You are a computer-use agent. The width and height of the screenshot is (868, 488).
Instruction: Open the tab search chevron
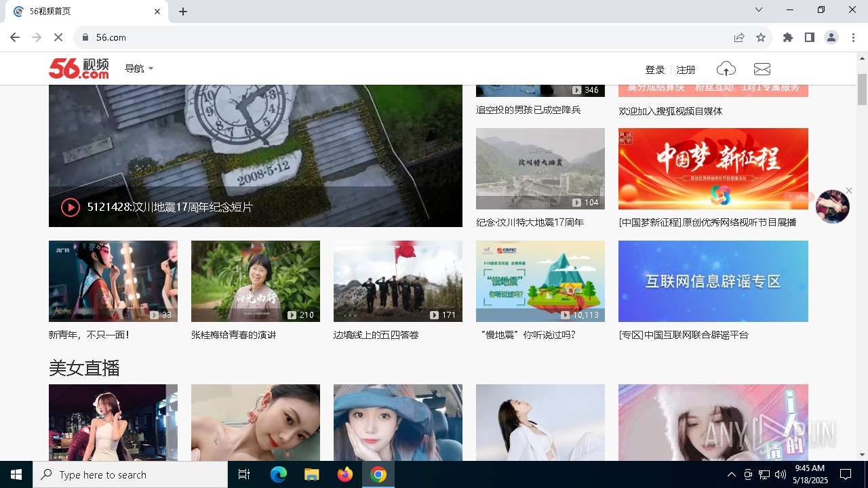tap(759, 9)
